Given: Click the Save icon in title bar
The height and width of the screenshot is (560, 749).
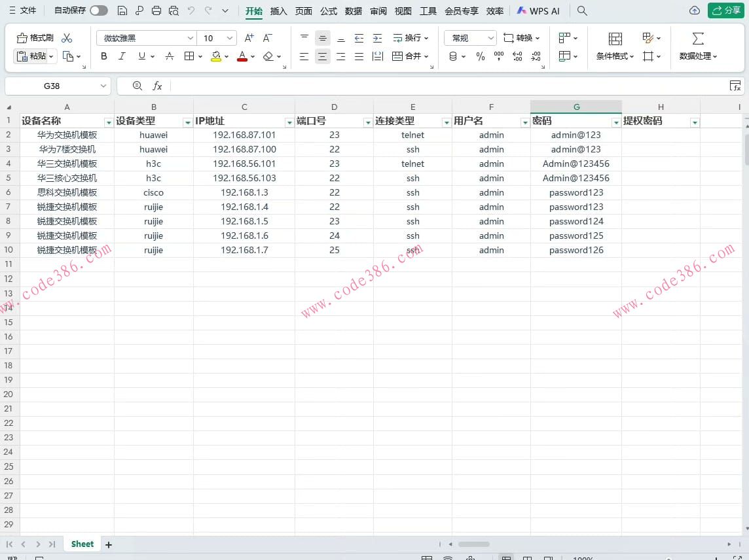Looking at the screenshot, I should coord(122,10).
